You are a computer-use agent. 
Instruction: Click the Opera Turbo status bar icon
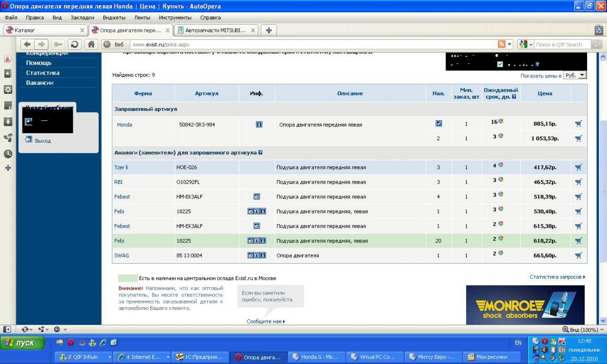57,329
